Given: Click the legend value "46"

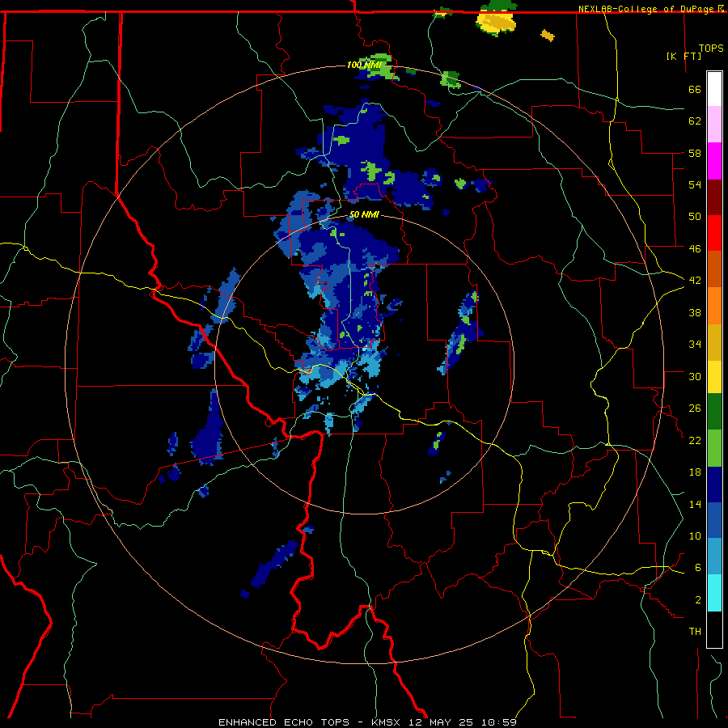Looking at the screenshot, I should point(695,248).
